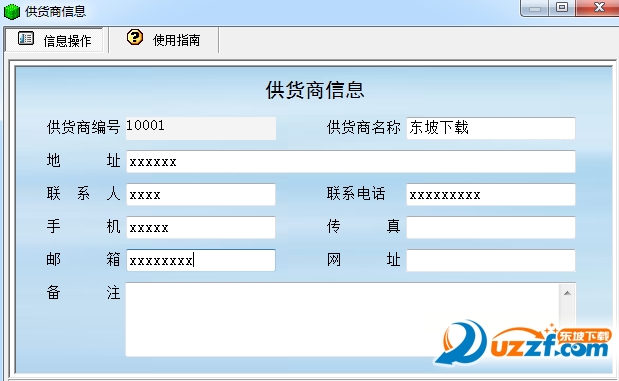Click the question mark help icon
The image size is (619, 381).
[x=135, y=38]
